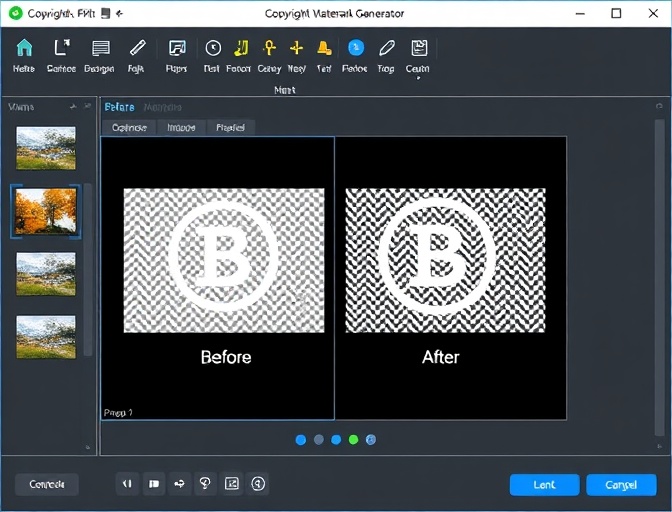Click the small icon at preview top-right
Image resolution: width=672 pixels, height=512 pixels.
click(659, 106)
